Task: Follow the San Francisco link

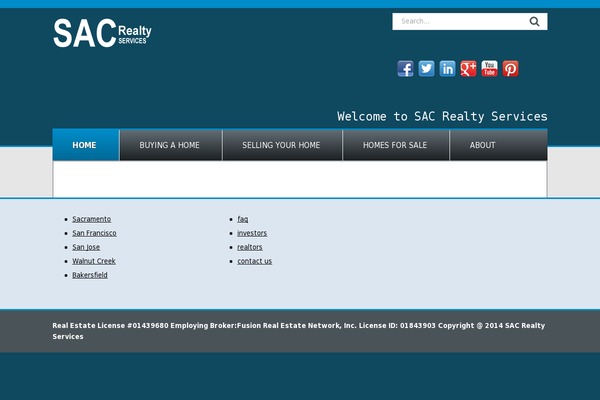Action: tap(94, 233)
